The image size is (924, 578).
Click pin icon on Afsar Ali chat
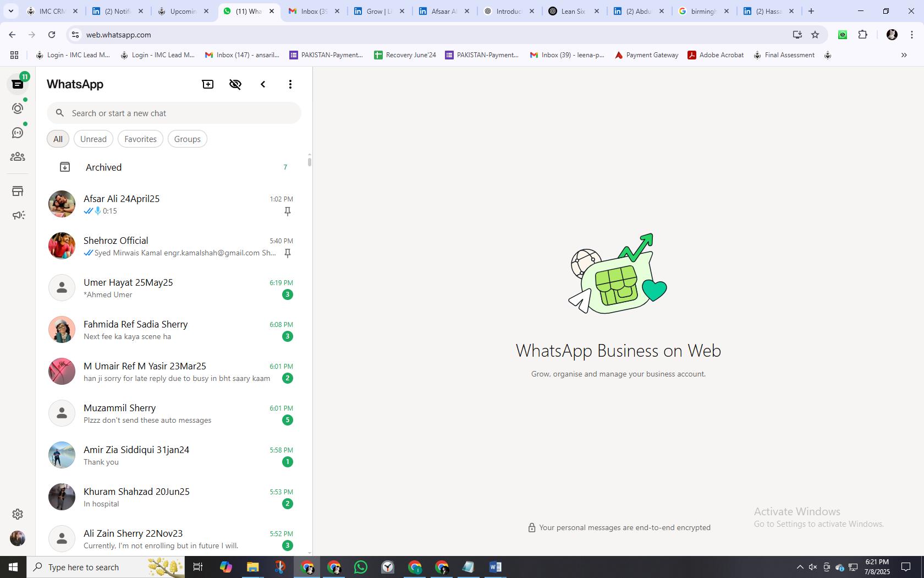(287, 211)
